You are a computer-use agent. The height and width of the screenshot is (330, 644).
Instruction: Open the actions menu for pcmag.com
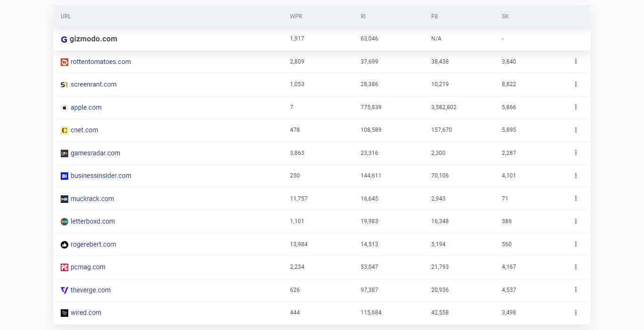576,267
